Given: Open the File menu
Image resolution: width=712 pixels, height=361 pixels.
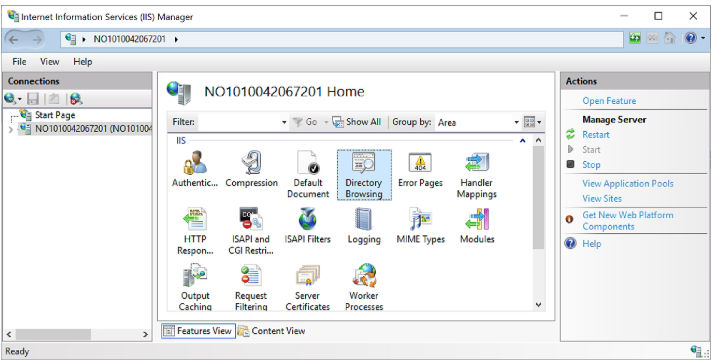Looking at the screenshot, I should coord(19,62).
